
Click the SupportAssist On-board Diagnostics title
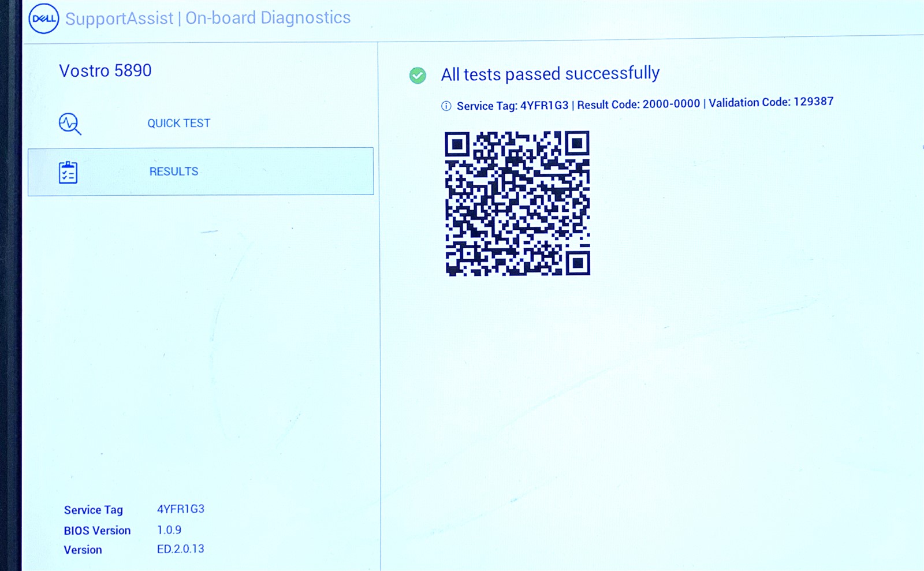pyautogui.click(x=208, y=18)
